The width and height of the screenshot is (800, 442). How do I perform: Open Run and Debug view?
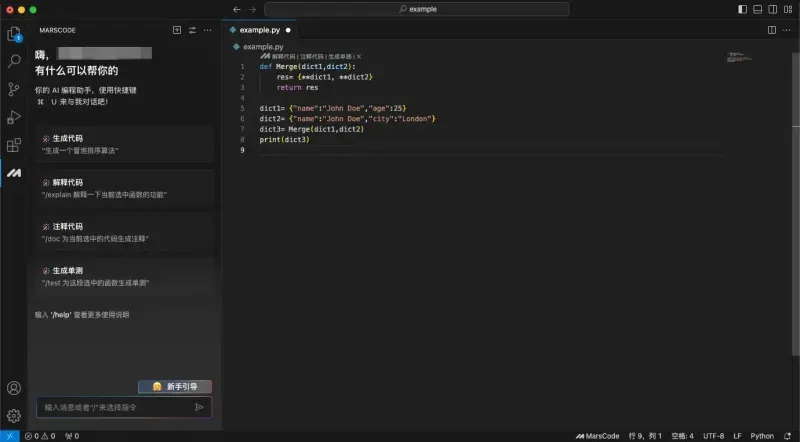pyautogui.click(x=14, y=117)
